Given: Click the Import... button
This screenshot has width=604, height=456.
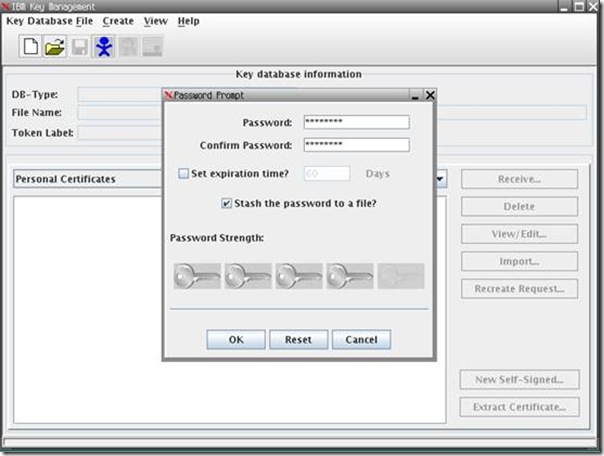Looking at the screenshot, I should (519, 261).
